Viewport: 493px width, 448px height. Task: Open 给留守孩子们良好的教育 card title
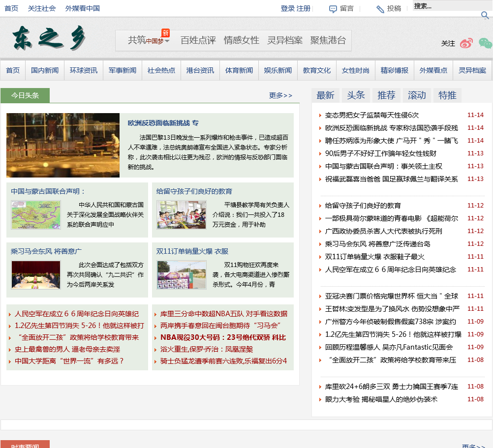click(x=194, y=191)
